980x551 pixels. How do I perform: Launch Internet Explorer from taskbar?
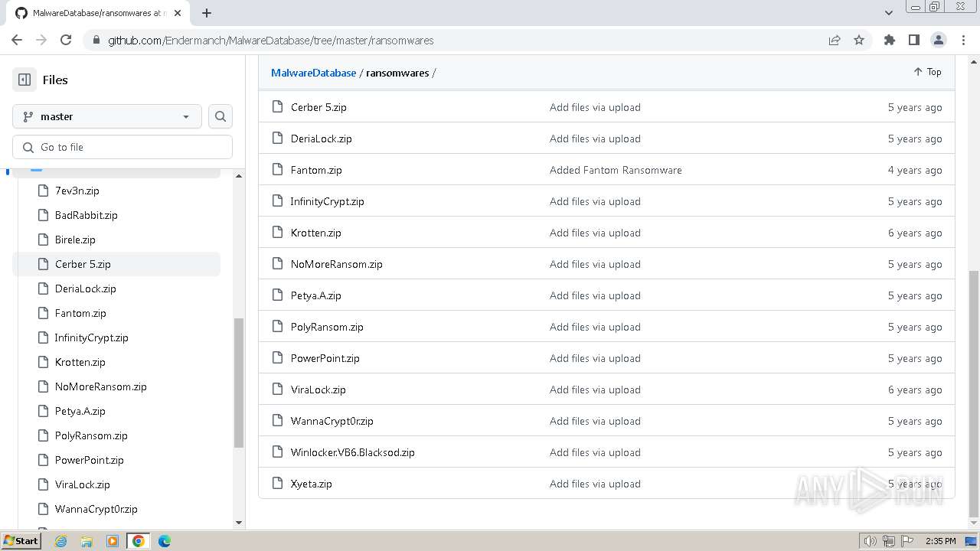point(60,541)
